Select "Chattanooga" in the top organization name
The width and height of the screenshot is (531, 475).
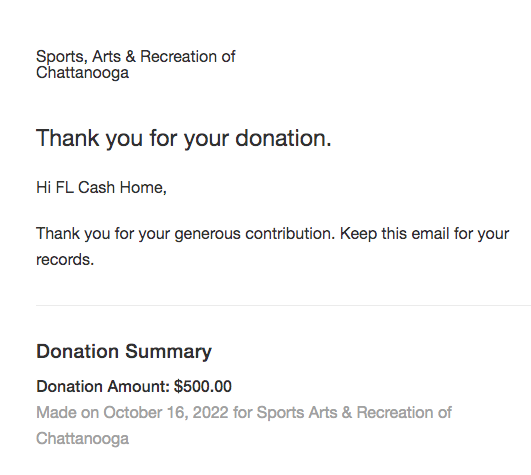tap(82, 73)
